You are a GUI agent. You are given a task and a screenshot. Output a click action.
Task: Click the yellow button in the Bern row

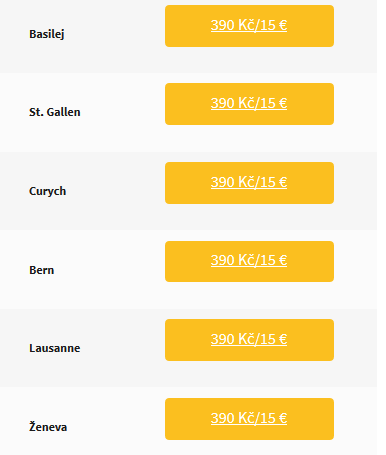pyautogui.click(x=249, y=261)
